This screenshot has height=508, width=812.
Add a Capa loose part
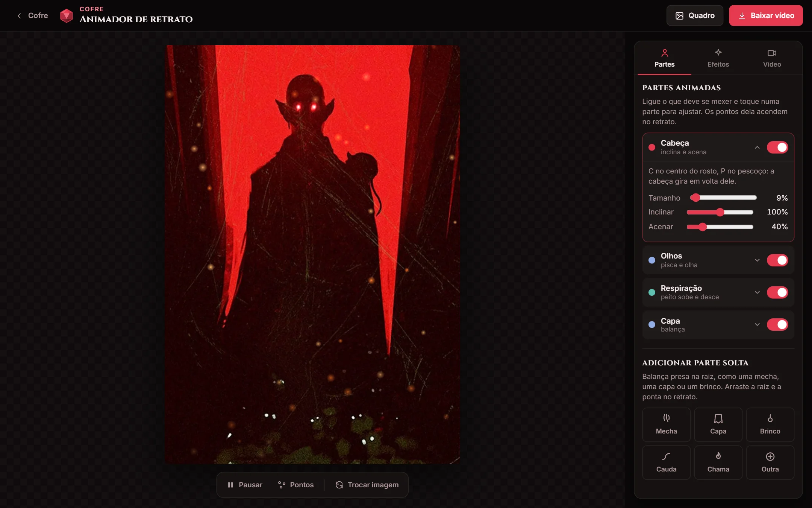[718, 424]
